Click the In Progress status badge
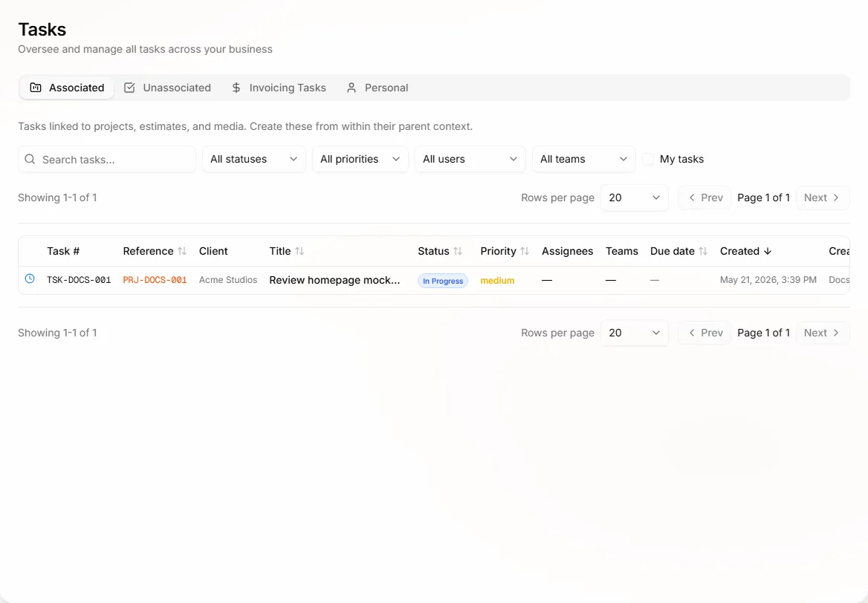 [443, 281]
